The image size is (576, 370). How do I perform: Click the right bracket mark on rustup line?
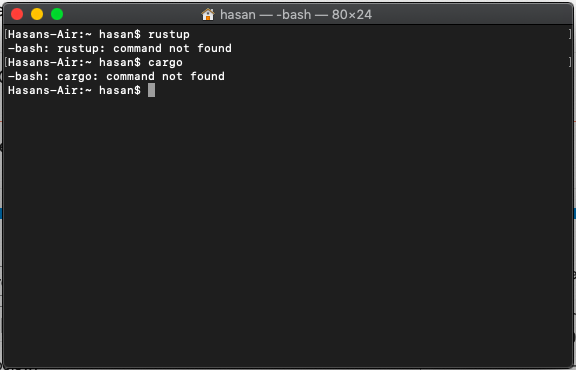tap(570, 34)
